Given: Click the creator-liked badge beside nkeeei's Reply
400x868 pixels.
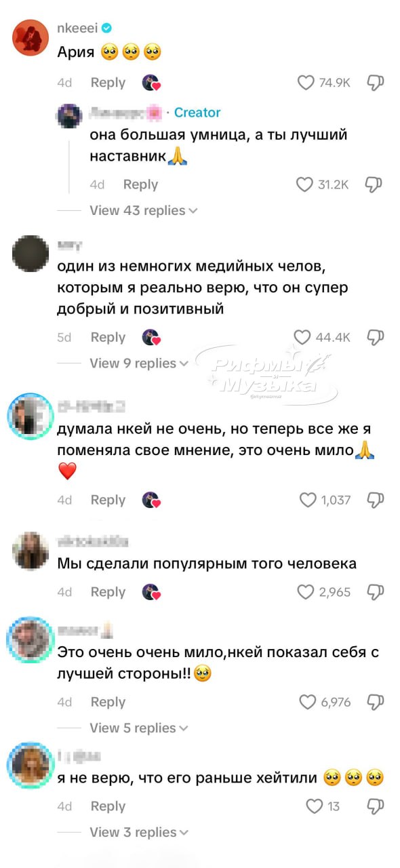Looking at the screenshot, I should (151, 83).
